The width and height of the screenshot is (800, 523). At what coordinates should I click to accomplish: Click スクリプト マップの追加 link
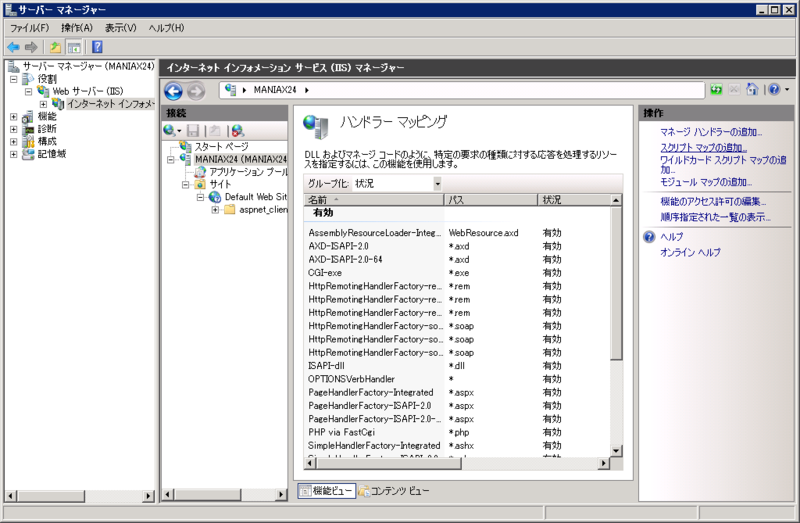pyautogui.click(x=704, y=147)
